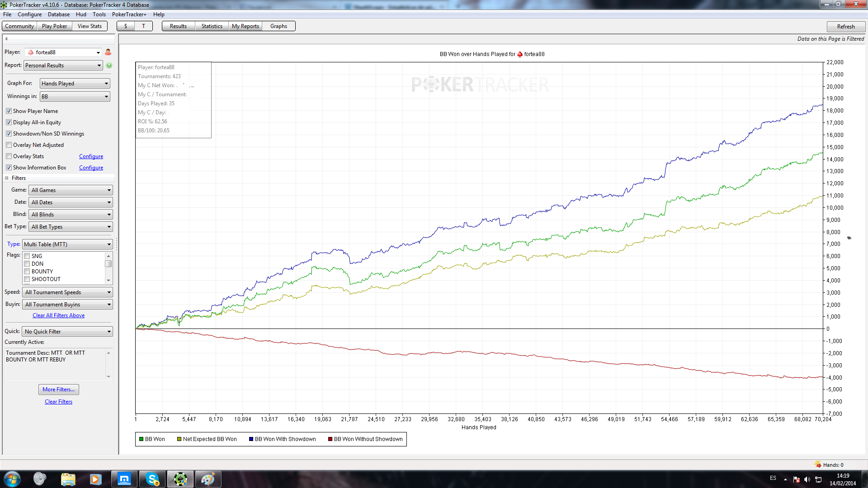Open Skype from taskbar
The image size is (868, 488).
click(152, 479)
